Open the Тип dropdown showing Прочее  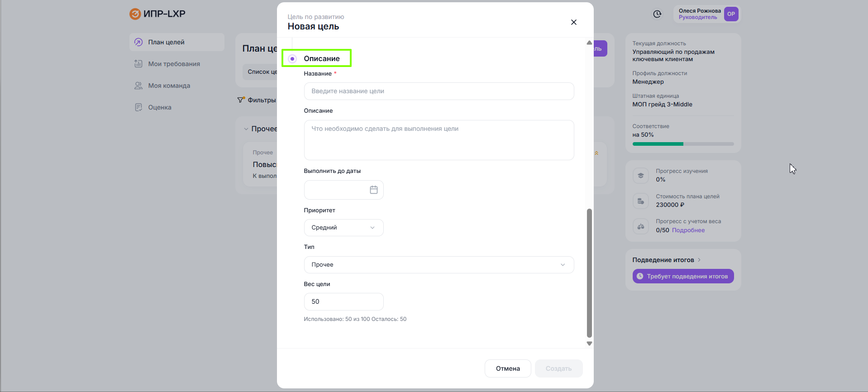click(439, 265)
